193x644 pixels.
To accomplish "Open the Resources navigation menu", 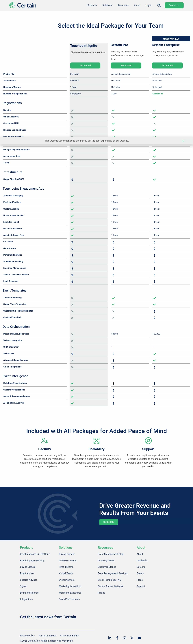I will coord(123,5).
